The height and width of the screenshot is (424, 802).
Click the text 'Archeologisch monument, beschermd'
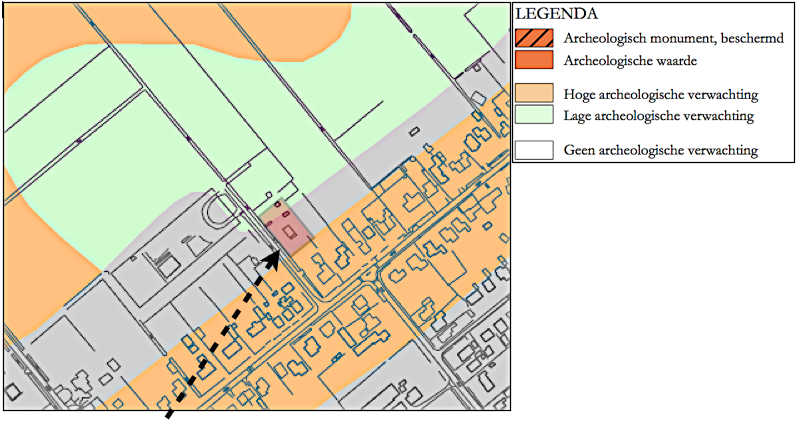pyautogui.click(x=674, y=38)
